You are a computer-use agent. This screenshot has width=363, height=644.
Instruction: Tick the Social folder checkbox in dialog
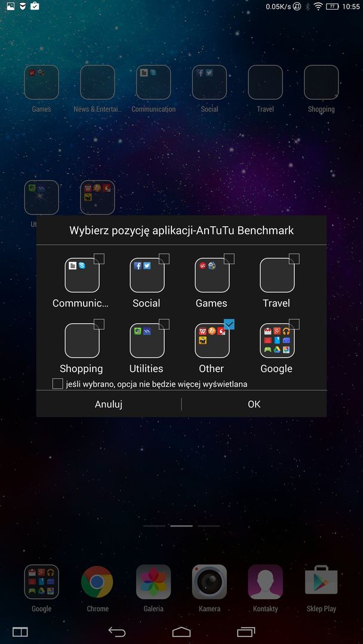coord(164,259)
